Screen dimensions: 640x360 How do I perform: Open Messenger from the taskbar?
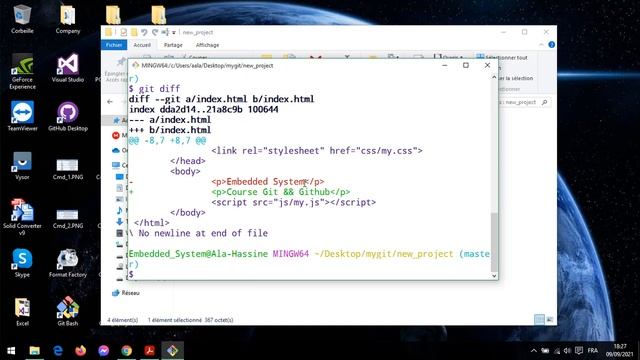click(103, 350)
